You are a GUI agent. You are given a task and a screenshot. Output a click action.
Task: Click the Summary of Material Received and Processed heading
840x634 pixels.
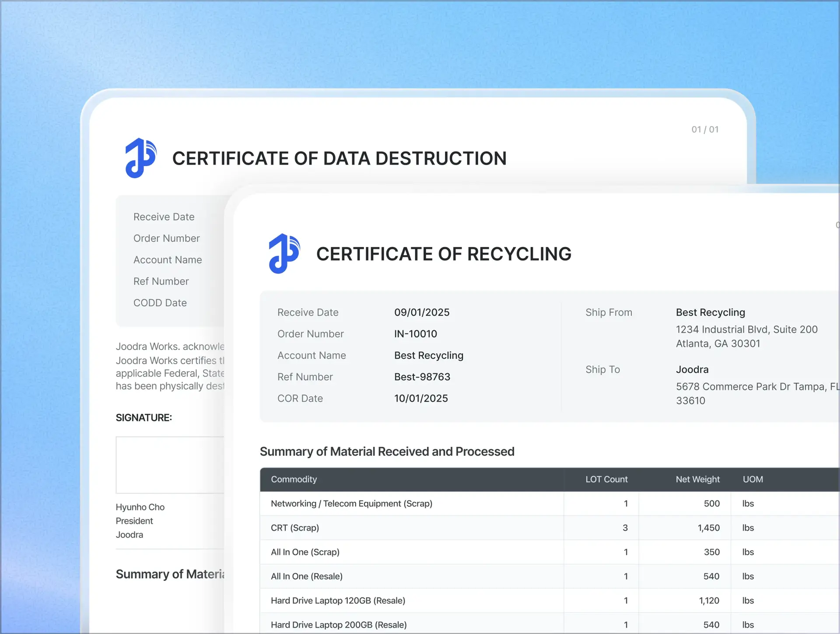pyautogui.click(x=387, y=452)
